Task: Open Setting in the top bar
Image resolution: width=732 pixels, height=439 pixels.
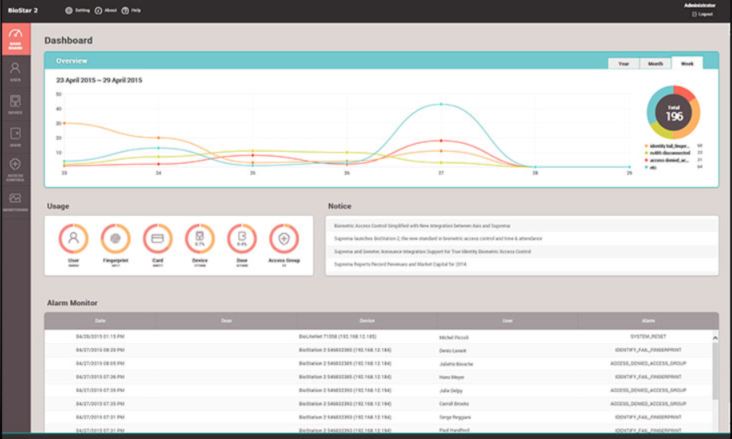Action: (x=77, y=10)
